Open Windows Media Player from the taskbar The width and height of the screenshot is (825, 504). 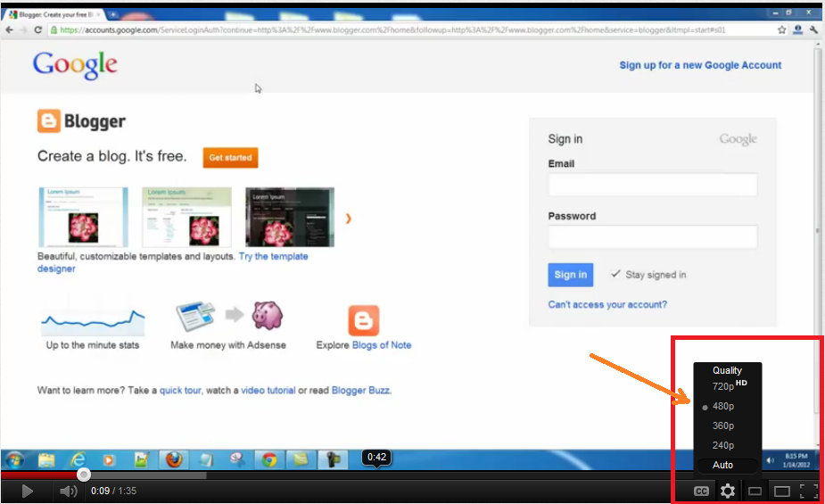(109, 460)
